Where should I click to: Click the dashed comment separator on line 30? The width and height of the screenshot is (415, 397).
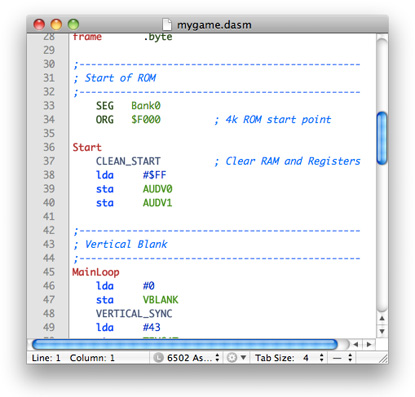click(217, 64)
